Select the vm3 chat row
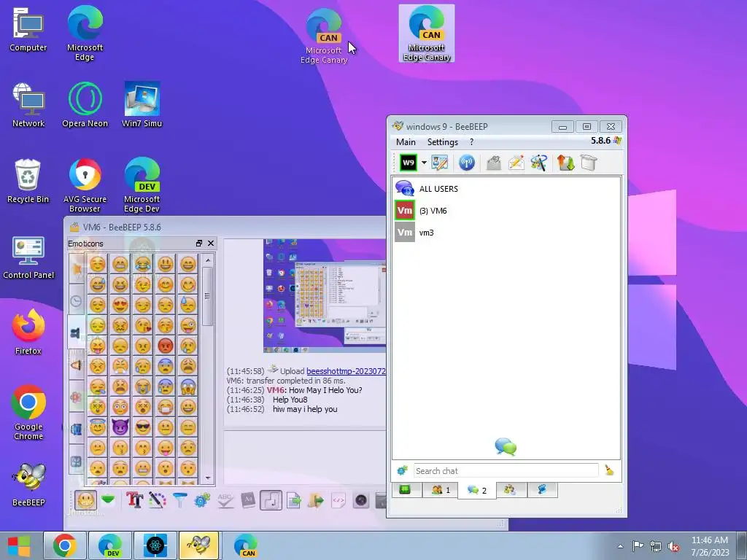This screenshot has width=747, height=560. 506,233
